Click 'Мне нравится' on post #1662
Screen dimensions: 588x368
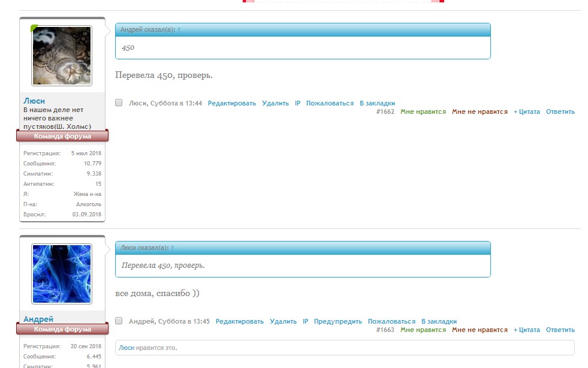pos(423,111)
